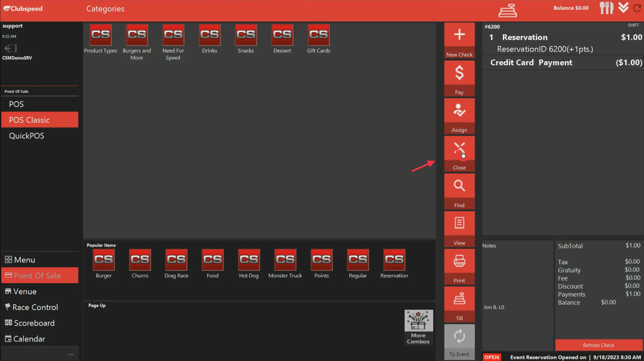Click the Page Up button
Viewport: 644px width, 361px height.
pyautogui.click(x=97, y=305)
